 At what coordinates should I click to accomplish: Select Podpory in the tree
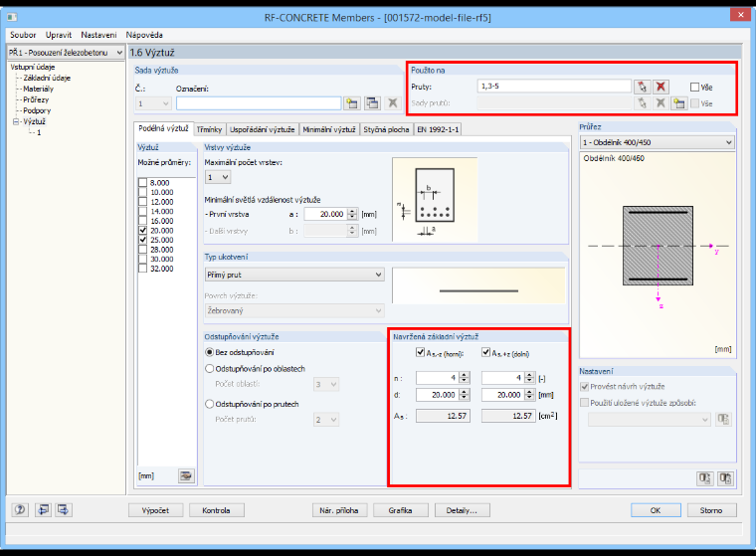click(37, 110)
